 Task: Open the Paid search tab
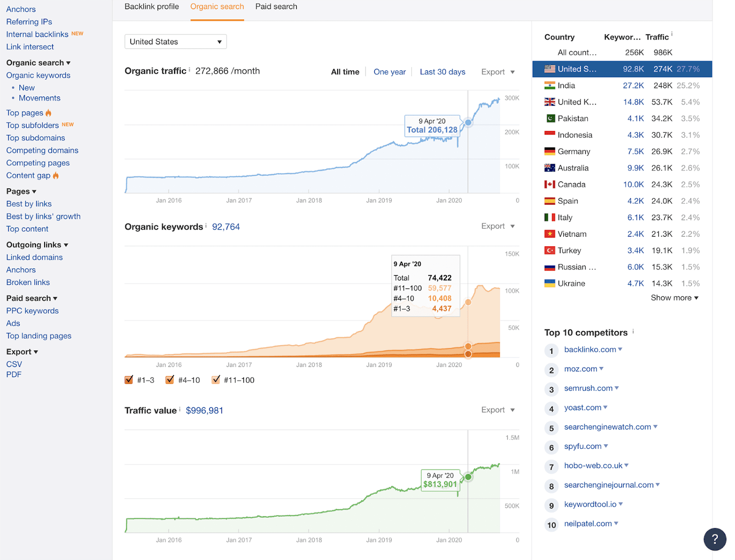[x=276, y=7]
